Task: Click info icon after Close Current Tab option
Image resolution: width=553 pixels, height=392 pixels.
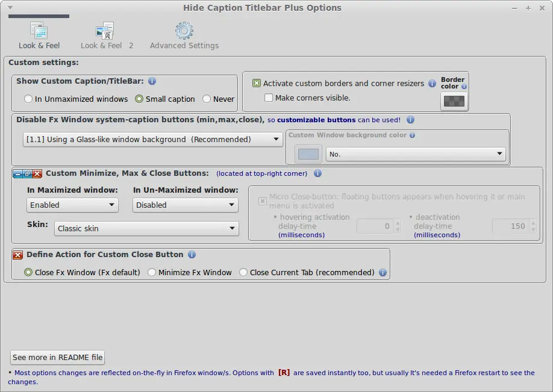Action: point(383,273)
